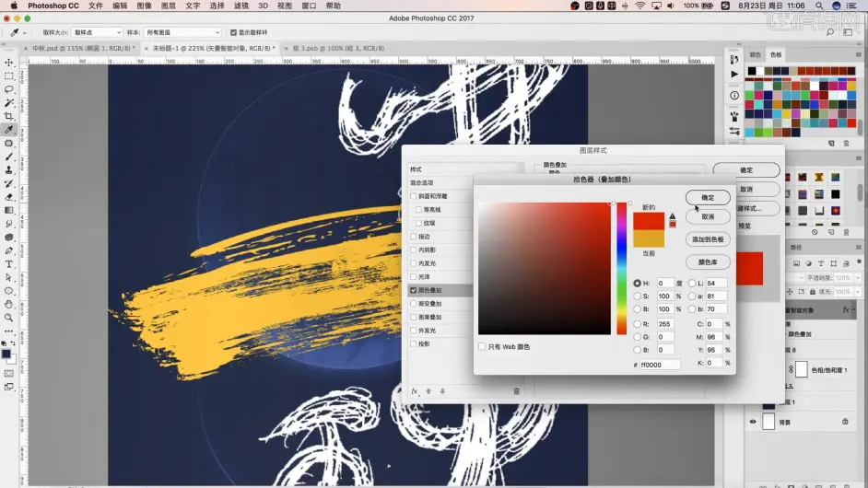Select the Path Selection tool

point(9,277)
